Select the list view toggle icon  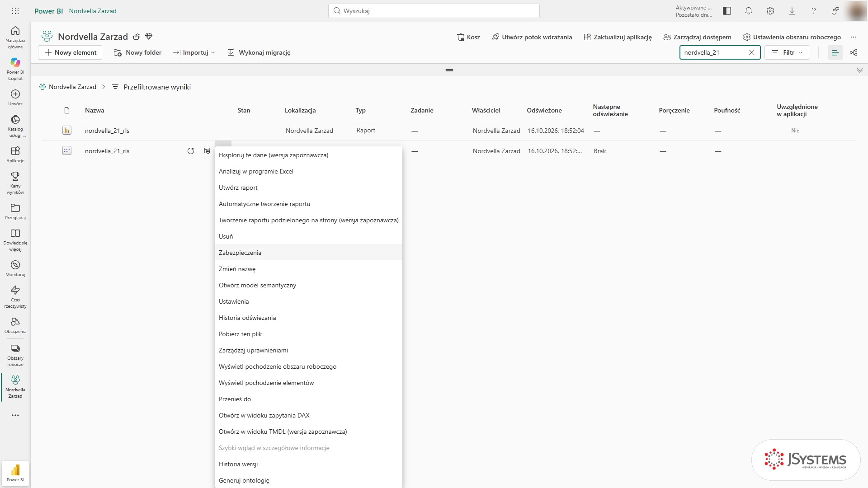click(835, 52)
